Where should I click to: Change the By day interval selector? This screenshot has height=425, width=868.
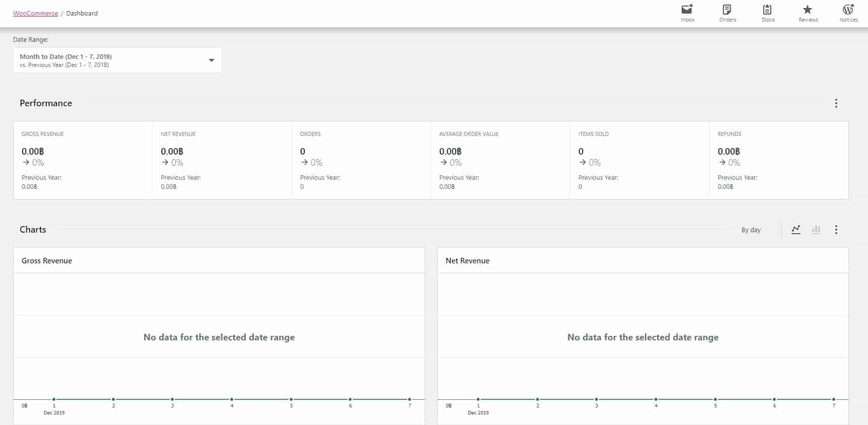click(x=751, y=230)
